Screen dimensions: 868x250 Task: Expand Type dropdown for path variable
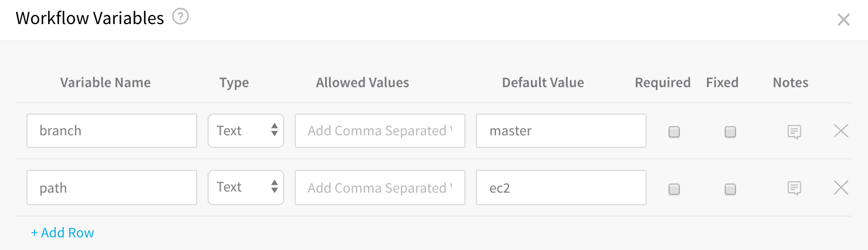(x=246, y=187)
